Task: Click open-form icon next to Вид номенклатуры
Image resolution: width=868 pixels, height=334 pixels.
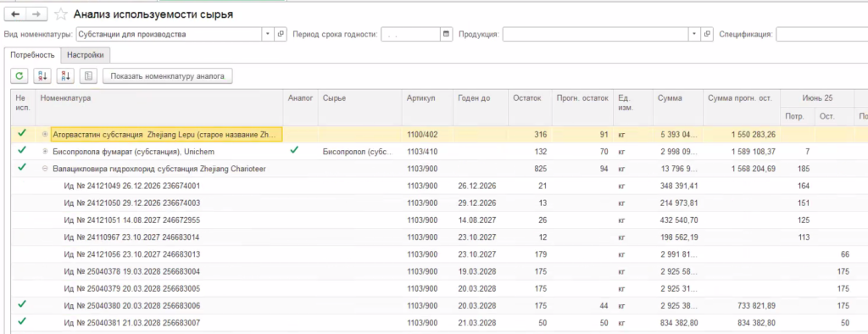Action: (281, 35)
